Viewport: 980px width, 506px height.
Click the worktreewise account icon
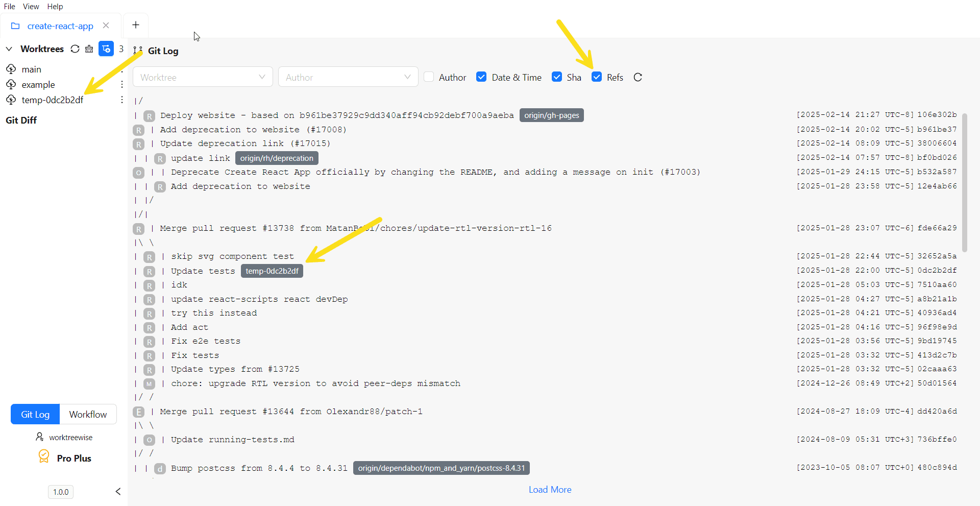[x=40, y=437]
